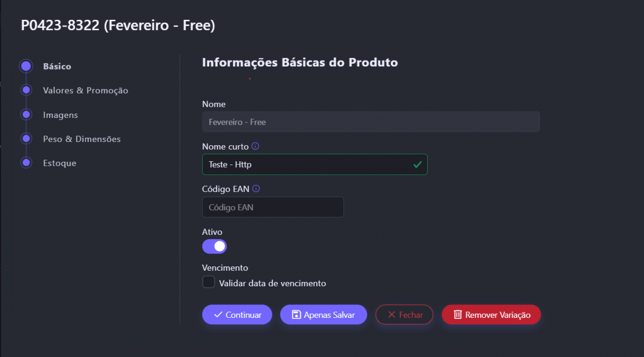Click Remover Variação button
Screen dimensions: 644x357
pyautogui.click(x=491, y=315)
